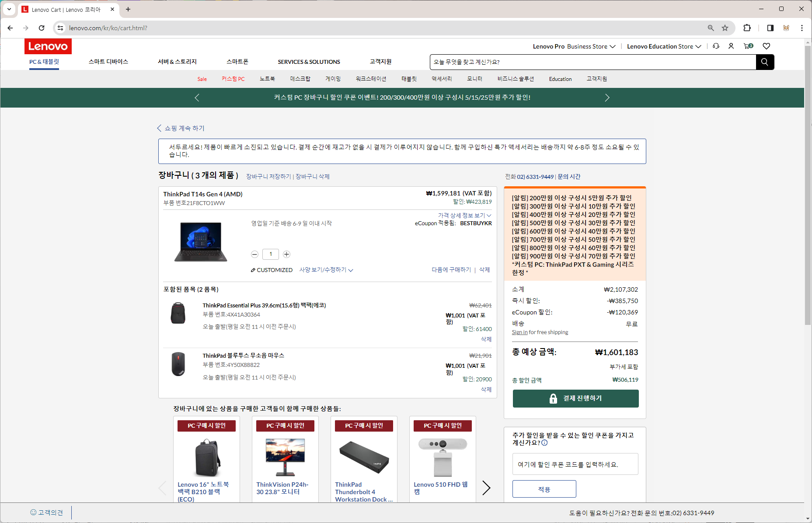This screenshot has height=523, width=812.
Task: Click 결제 진행하기 checkout button
Action: (575, 398)
